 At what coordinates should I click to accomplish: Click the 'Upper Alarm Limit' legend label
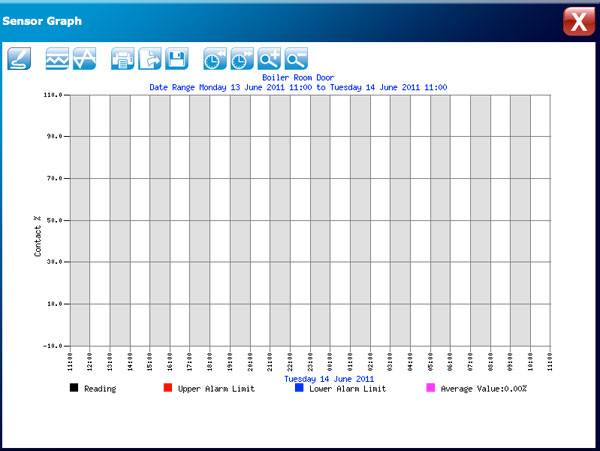point(216,389)
